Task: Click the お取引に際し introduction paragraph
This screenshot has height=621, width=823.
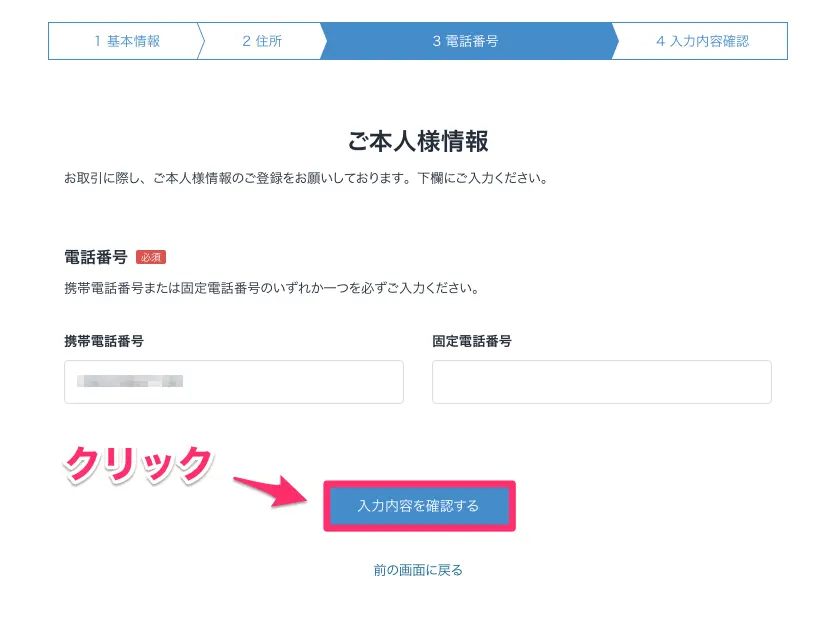Action: coord(306,178)
